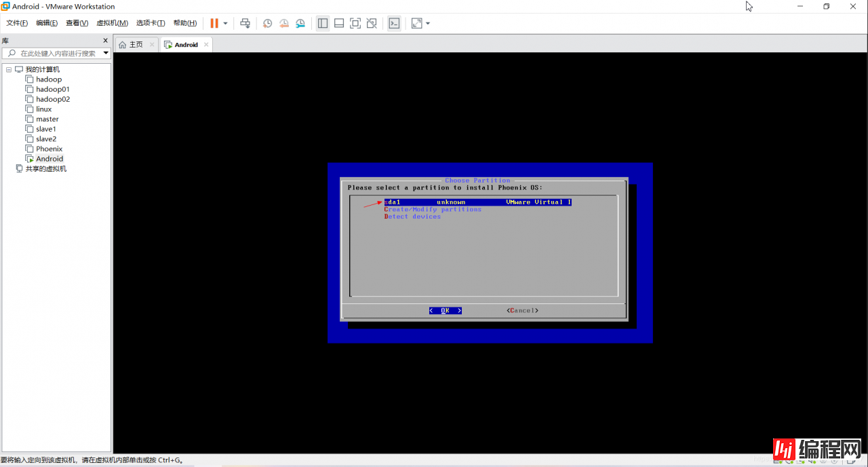Select the master virtual machine

(47, 119)
